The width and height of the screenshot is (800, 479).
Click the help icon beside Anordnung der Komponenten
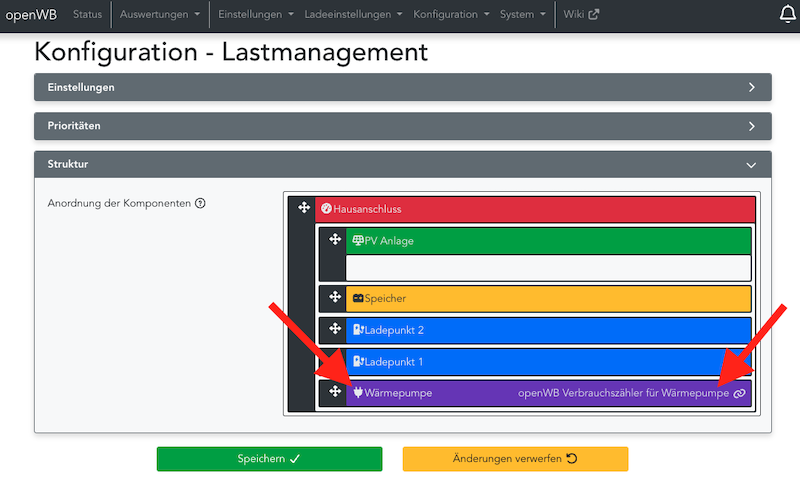click(201, 204)
